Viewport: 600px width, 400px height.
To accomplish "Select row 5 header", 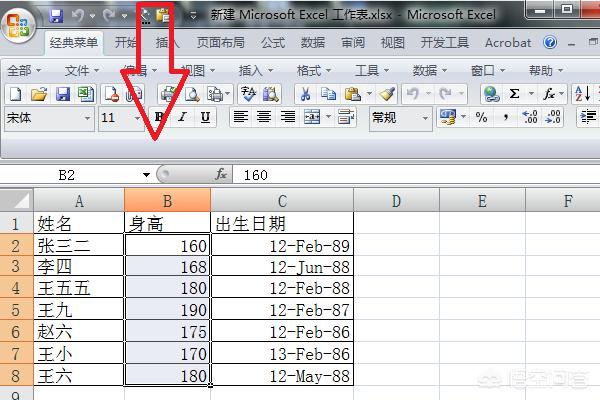I will [16, 310].
